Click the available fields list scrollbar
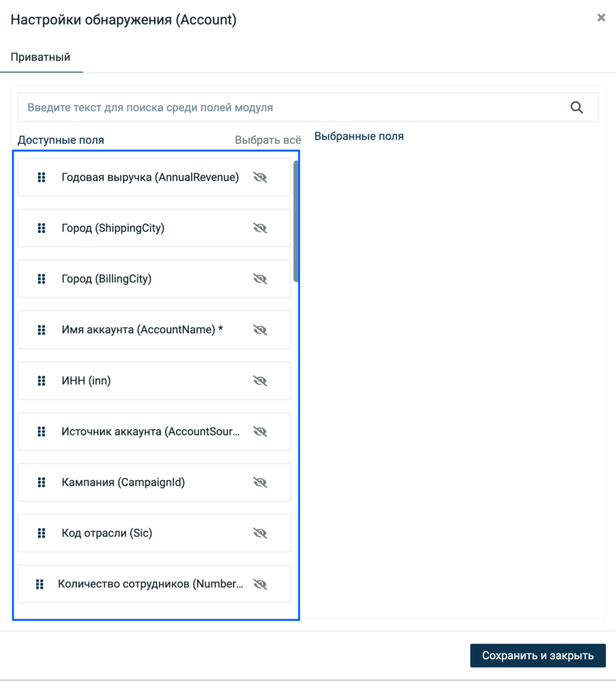 click(296, 221)
